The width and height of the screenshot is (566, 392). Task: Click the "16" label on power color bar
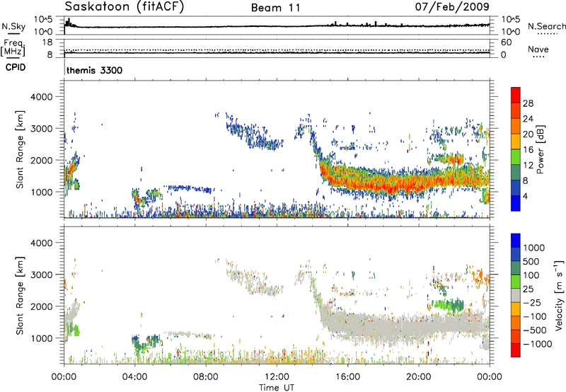(528, 150)
